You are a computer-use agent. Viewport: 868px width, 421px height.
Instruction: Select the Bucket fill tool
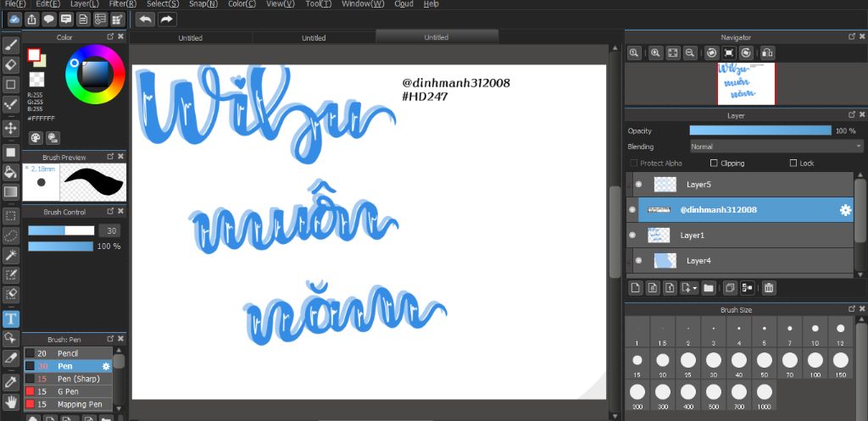11,172
